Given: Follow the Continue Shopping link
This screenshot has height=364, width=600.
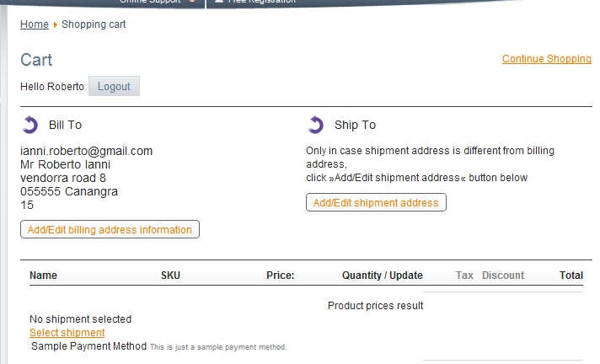Looking at the screenshot, I should 546,59.
